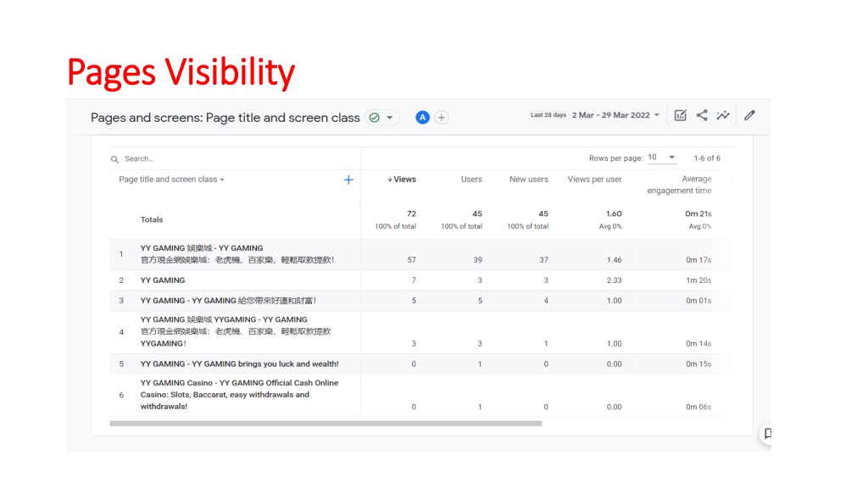Sort by Average engagement time column
This screenshot has width=868, height=488.
[679, 185]
